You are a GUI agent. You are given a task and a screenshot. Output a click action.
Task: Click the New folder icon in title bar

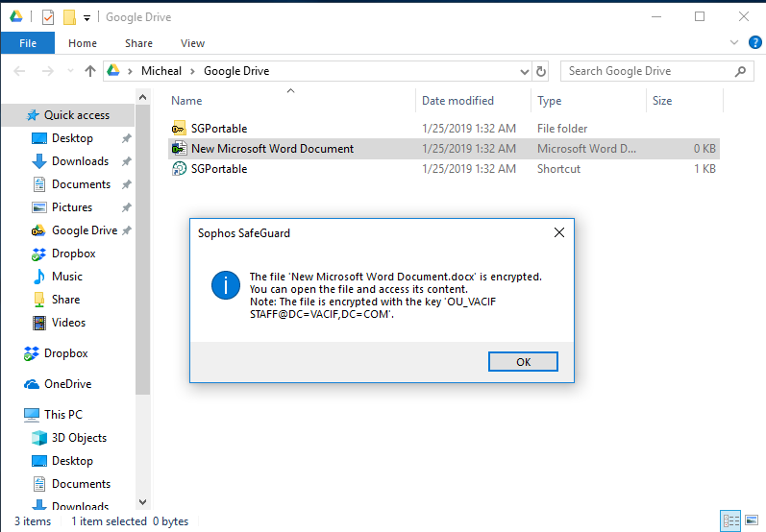pos(69,17)
